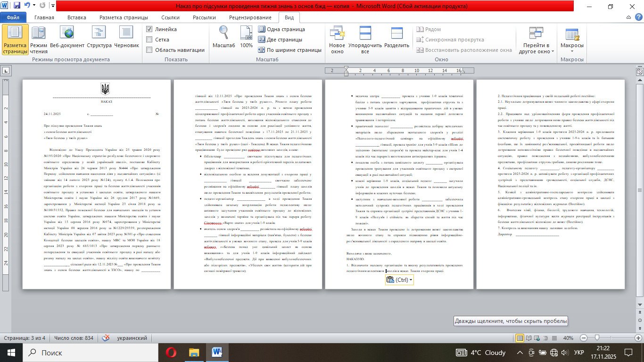
Task: Split the window with Разделить
Action: tap(396, 33)
